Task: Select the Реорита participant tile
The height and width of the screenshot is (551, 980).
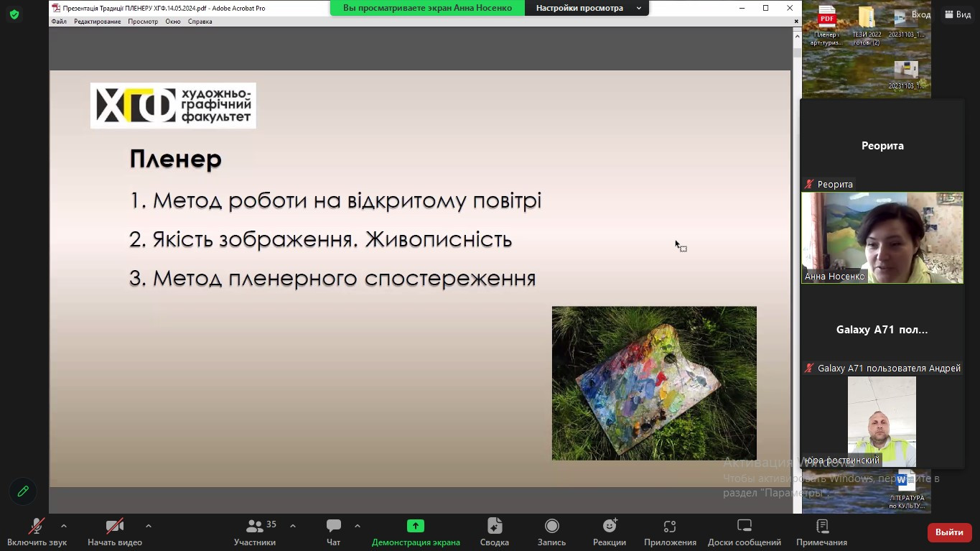Action: [x=882, y=145]
